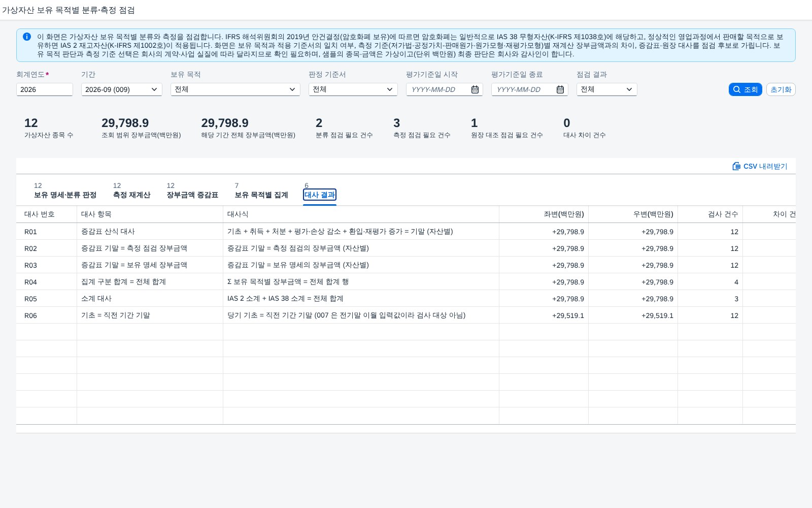Click the CSV 내려받기 button label
The height and width of the screenshot is (508, 812).
pyautogui.click(x=765, y=166)
